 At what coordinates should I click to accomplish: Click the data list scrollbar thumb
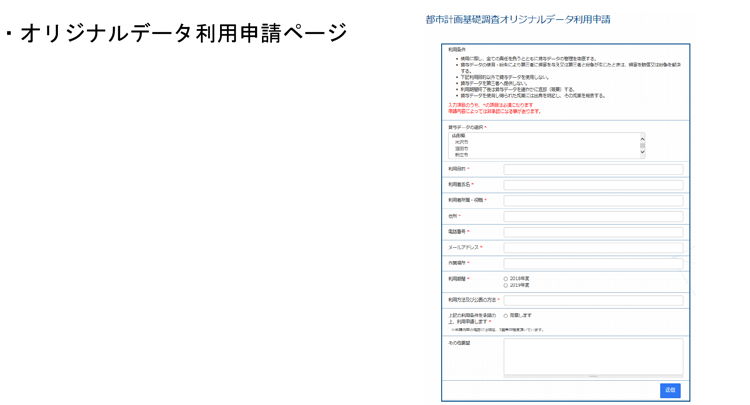click(x=642, y=145)
